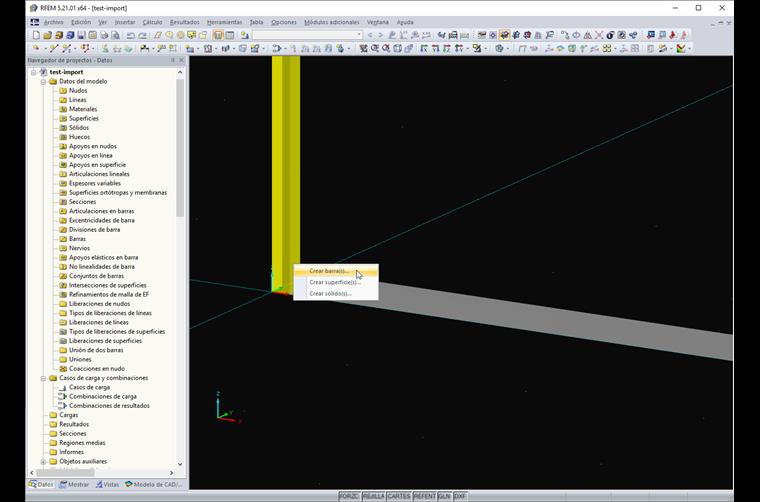Select Apoyos en nudos tree item
The width and height of the screenshot is (760, 502).
coord(93,146)
